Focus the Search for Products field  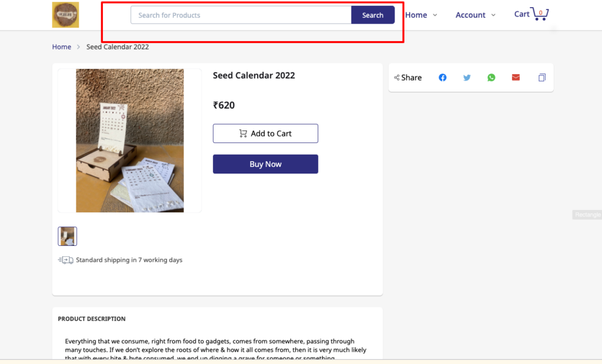tap(240, 15)
